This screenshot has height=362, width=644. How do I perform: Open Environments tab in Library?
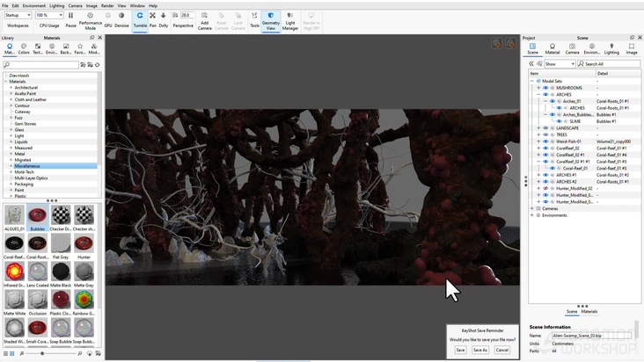pos(52,49)
